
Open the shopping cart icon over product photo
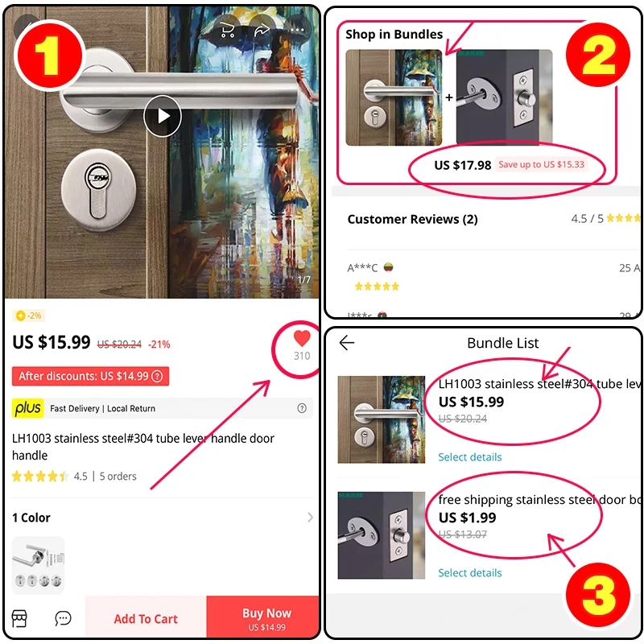pos(227,30)
